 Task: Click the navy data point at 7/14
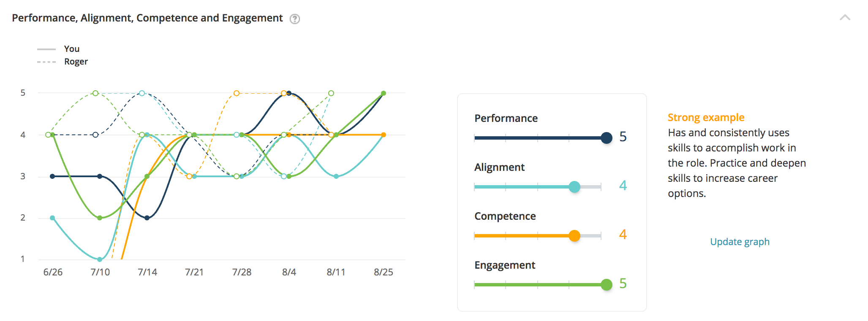pyautogui.click(x=147, y=218)
